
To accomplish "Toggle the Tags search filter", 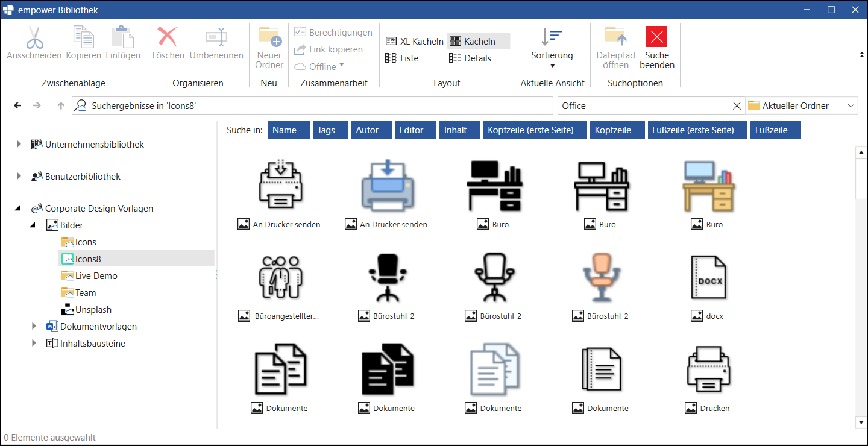I will pos(330,130).
